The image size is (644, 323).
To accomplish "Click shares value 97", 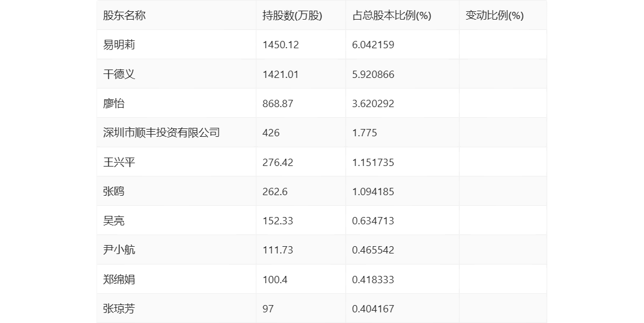I will 268,308.
